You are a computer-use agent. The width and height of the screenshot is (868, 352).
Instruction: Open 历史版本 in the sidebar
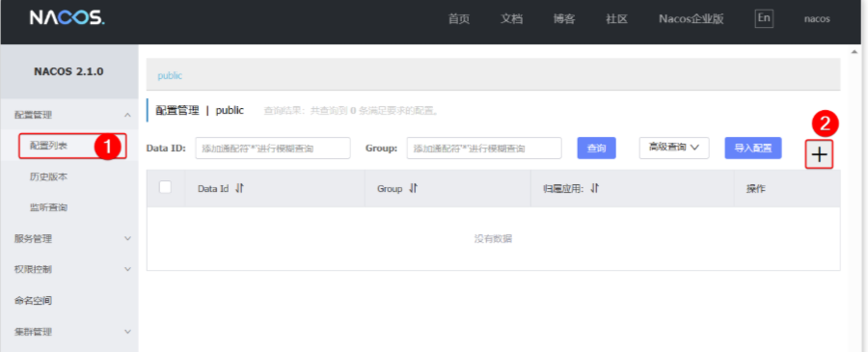click(x=48, y=176)
